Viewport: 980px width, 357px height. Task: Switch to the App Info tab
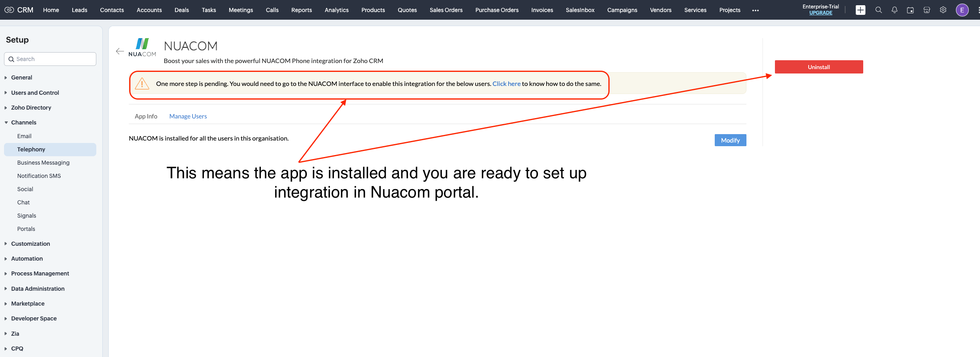pos(146,116)
